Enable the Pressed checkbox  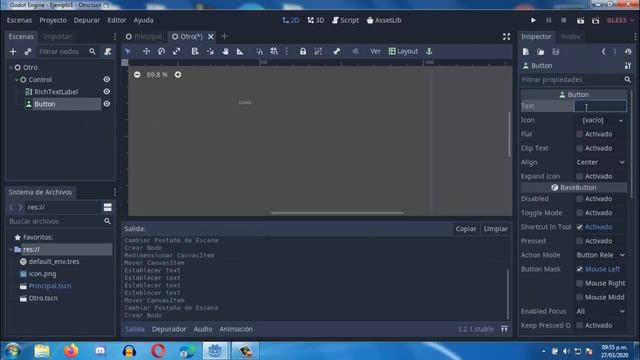(579, 241)
